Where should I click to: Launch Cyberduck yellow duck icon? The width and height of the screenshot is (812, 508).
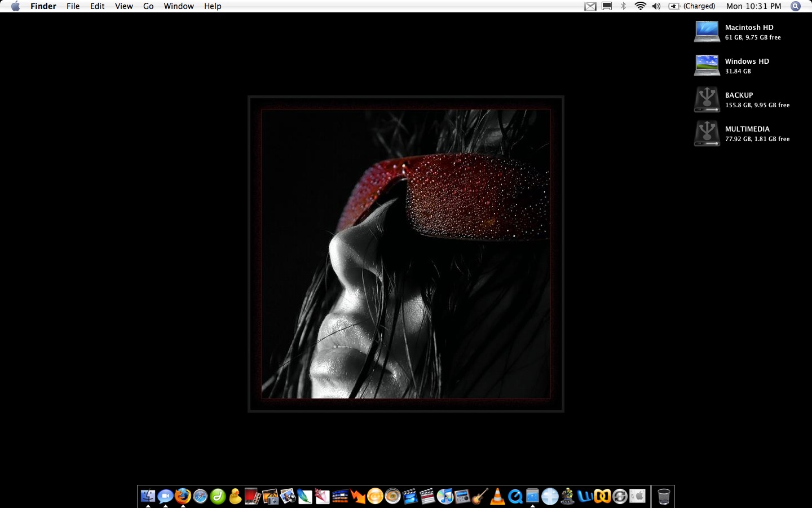pyautogui.click(x=235, y=496)
